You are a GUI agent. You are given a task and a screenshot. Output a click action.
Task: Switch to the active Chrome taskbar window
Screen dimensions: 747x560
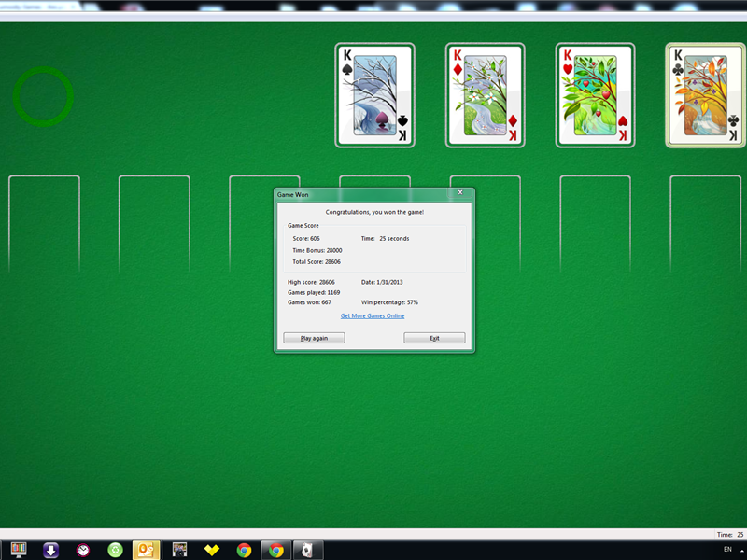coord(276,550)
